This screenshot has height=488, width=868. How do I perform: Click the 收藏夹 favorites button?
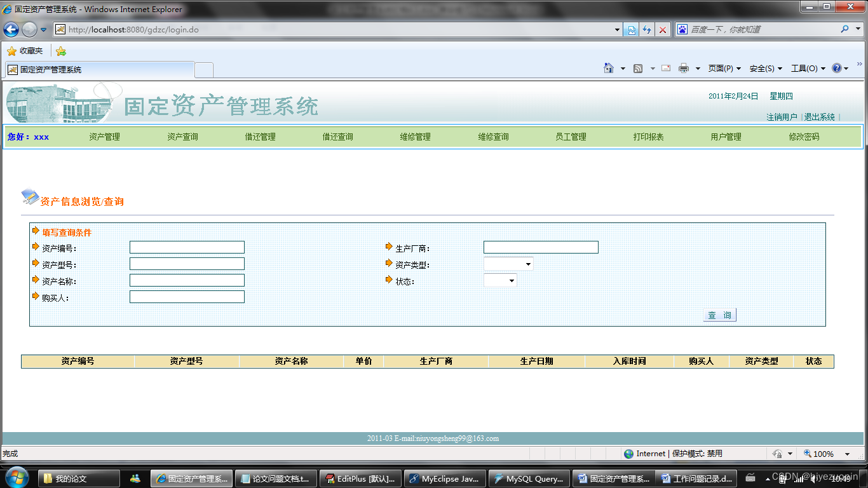click(25, 51)
